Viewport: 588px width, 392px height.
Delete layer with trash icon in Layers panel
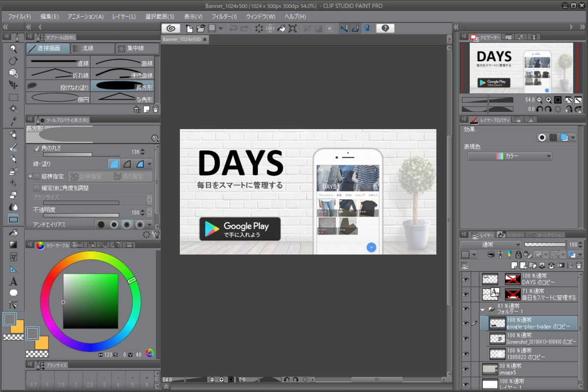pos(579,265)
